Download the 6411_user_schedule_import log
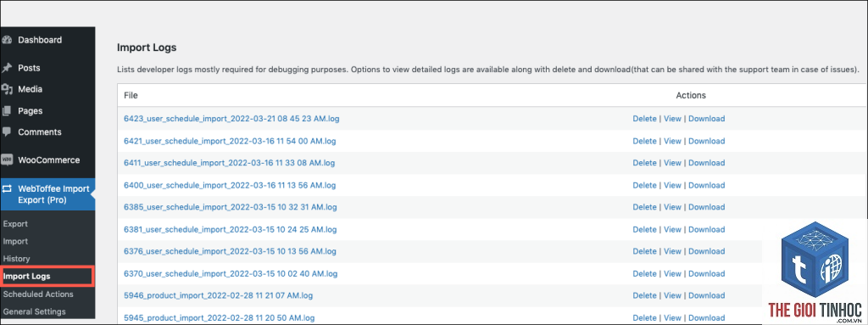Viewport: 868px width, 325px height. pyautogui.click(x=706, y=163)
